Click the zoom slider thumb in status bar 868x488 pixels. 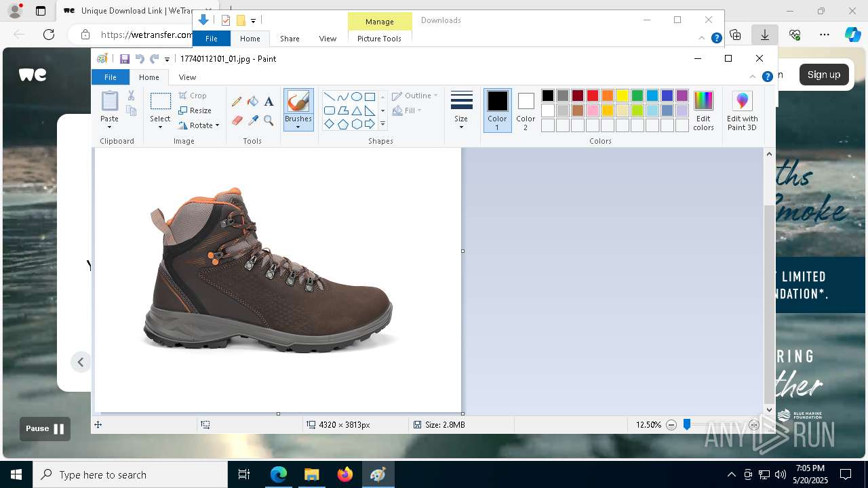tap(687, 424)
